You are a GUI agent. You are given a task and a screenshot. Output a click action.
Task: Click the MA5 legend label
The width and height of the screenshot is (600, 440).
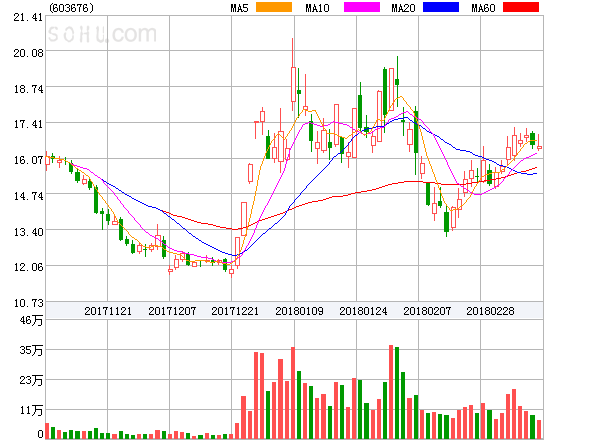click(x=239, y=8)
